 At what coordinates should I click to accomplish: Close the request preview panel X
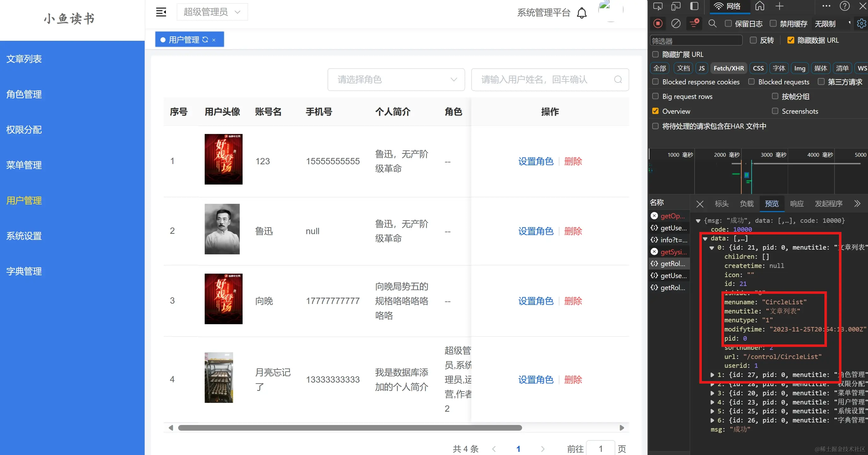tap(700, 204)
